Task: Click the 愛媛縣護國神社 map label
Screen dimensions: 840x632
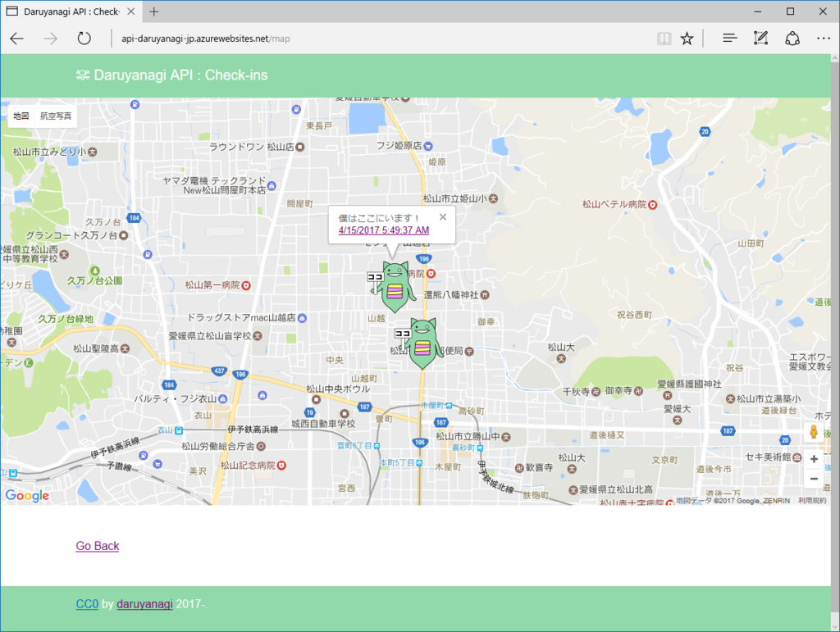Action: tap(689, 384)
